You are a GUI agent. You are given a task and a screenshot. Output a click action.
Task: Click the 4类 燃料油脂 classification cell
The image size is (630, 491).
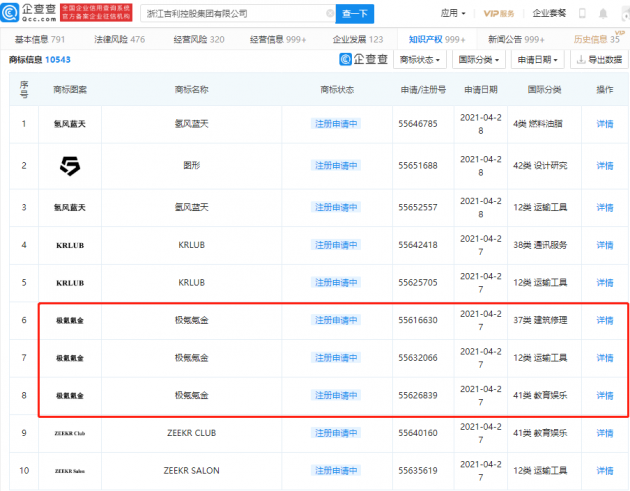point(538,124)
